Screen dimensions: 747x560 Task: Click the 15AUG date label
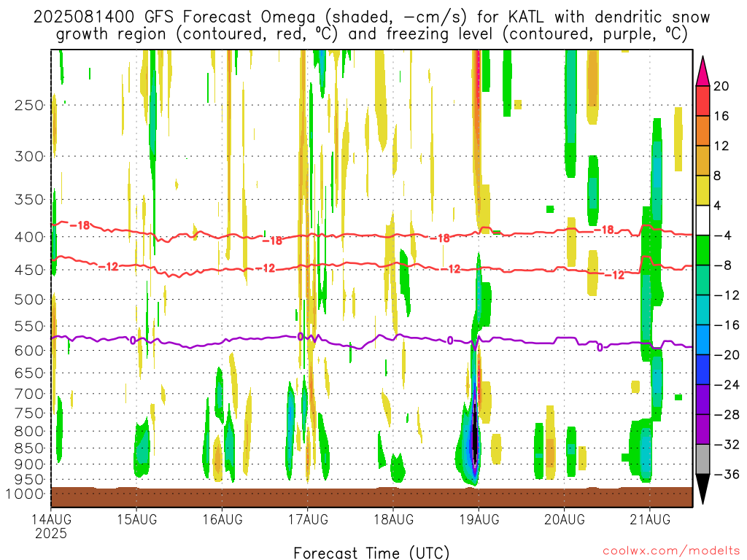click(136, 519)
